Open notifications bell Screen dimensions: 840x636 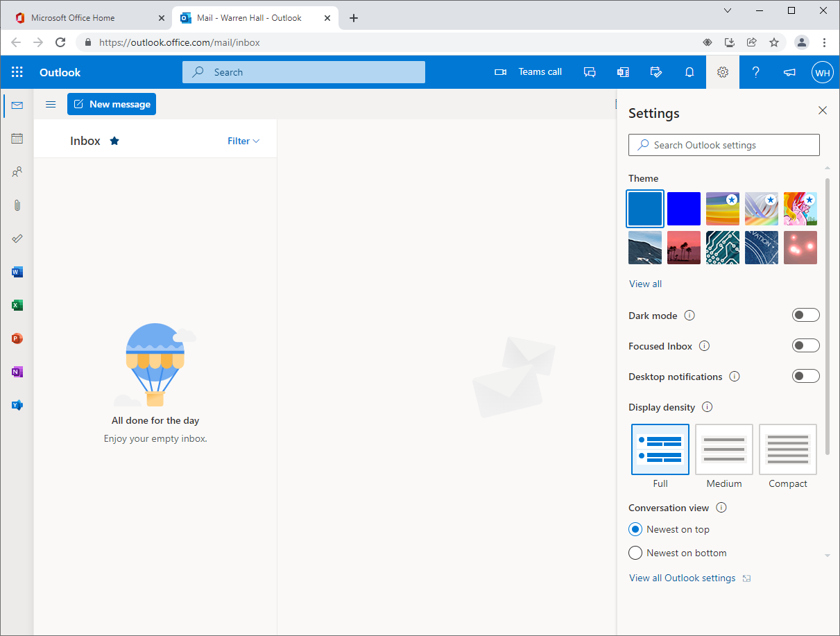(689, 72)
